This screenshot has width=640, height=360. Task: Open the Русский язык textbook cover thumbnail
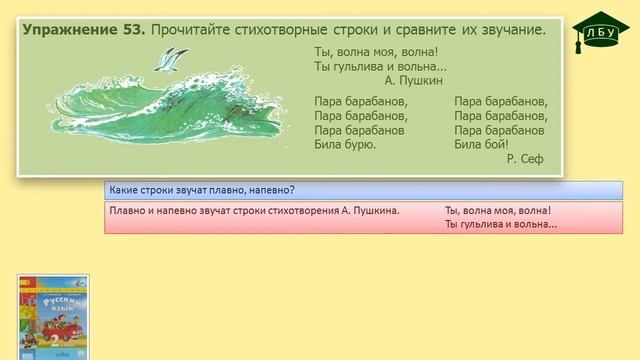[x=53, y=317]
